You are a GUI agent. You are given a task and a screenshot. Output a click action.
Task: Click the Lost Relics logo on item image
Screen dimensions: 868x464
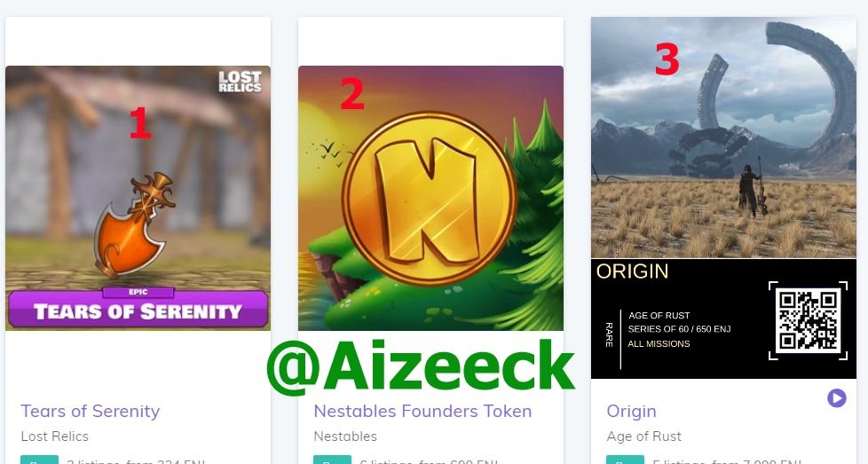240,82
